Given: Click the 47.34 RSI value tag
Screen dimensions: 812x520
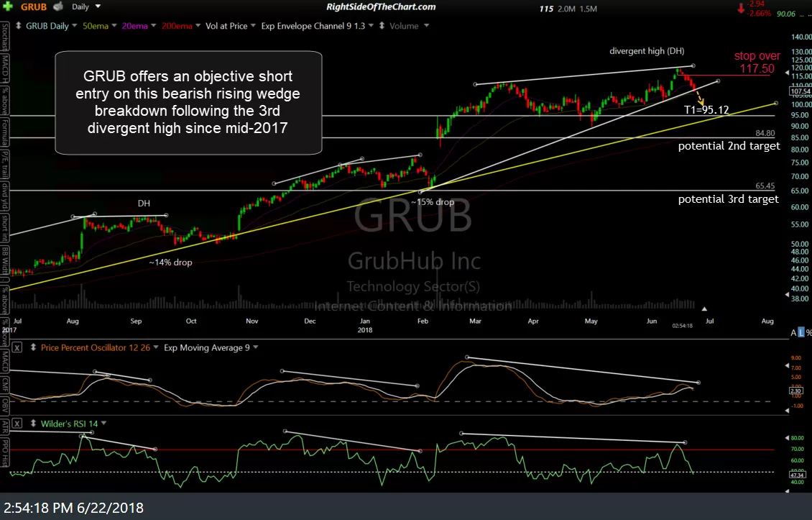Looking at the screenshot, I should (x=796, y=475).
